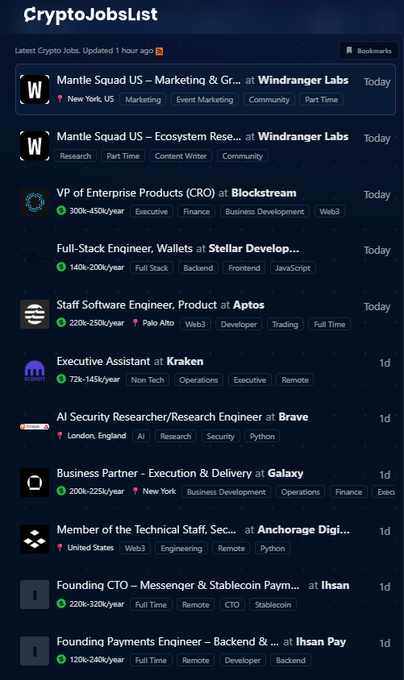Image resolution: width=404 pixels, height=680 pixels.
Task: Open Founding Payments Engineer – Backend job
Action: coord(167,641)
